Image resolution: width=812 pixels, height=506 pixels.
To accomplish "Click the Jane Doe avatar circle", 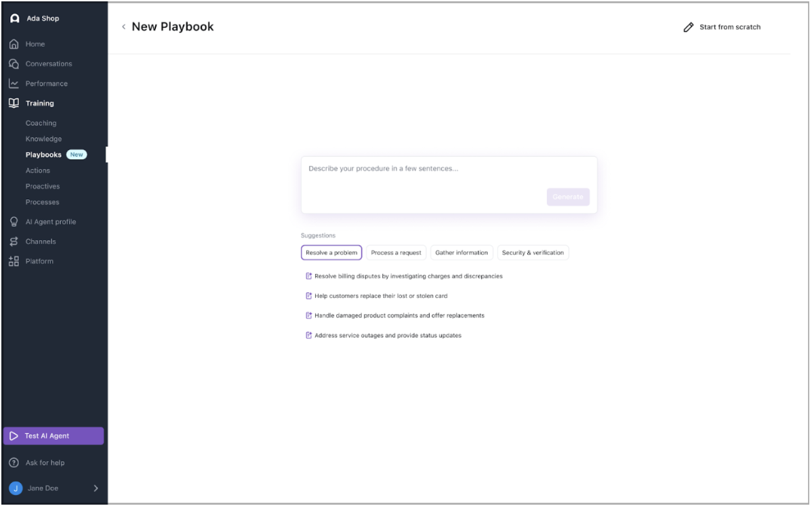I will (x=16, y=488).
